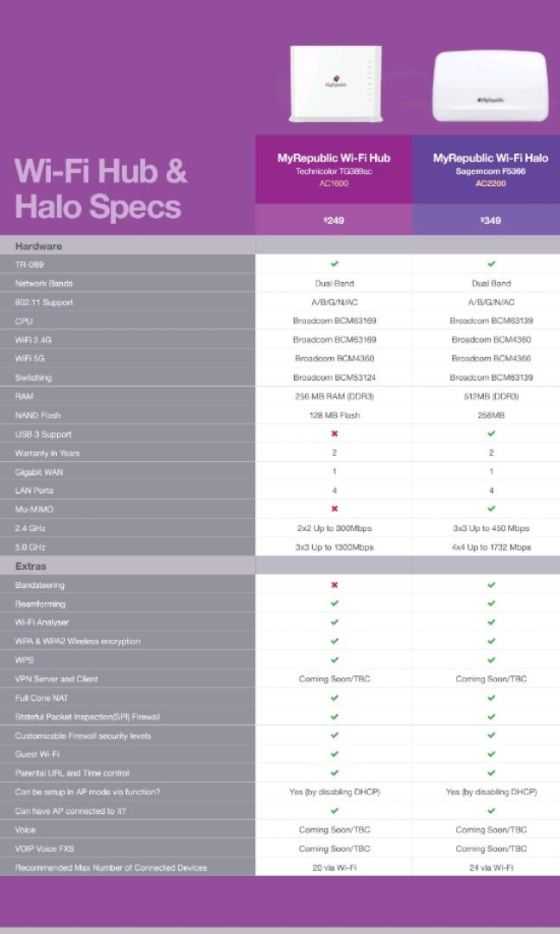Screen dimensions: 560x934
Task: Click the $249 price for the Hub
Action: tap(334, 221)
